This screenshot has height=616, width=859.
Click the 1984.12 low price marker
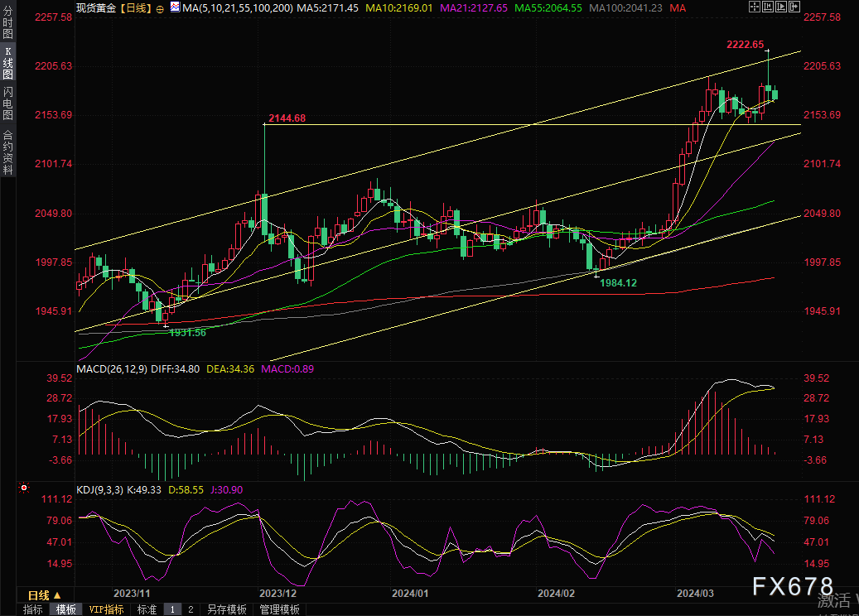(x=618, y=282)
